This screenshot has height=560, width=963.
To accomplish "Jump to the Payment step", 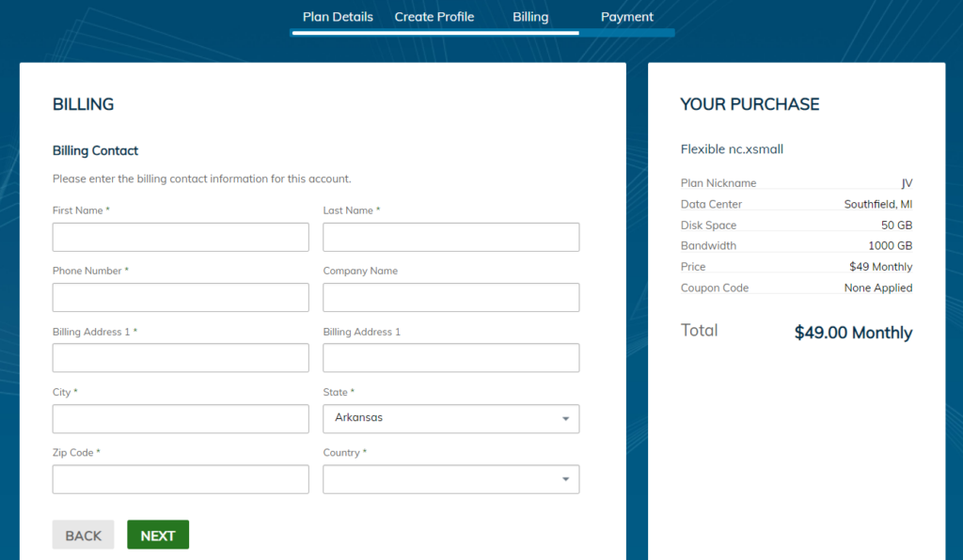I will (x=626, y=17).
